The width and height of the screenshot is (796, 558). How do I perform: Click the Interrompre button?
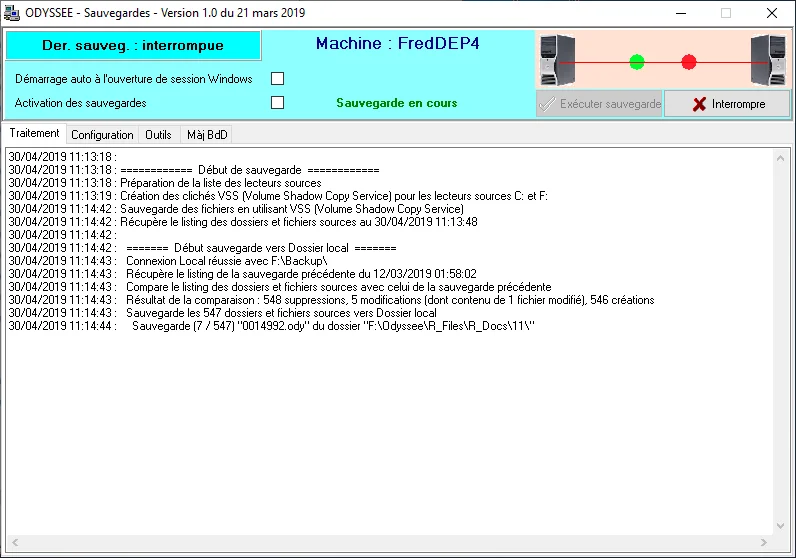(727, 104)
